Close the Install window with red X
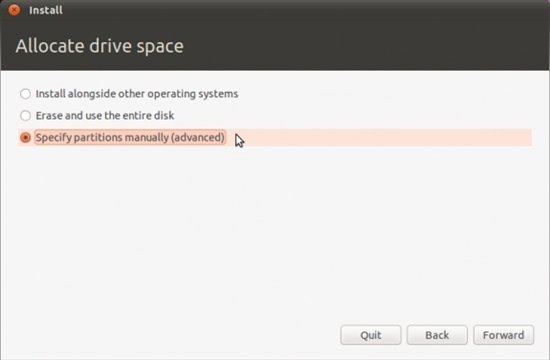The image size is (550, 360). (x=14, y=10)
